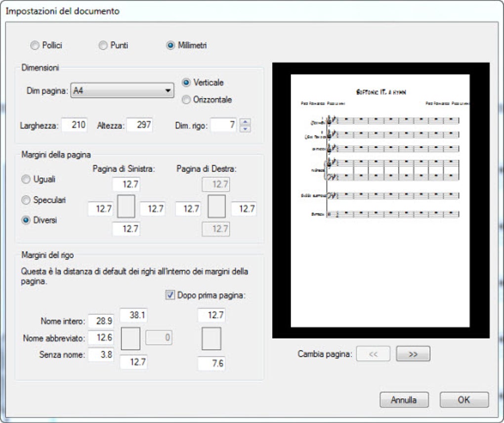
Task: Select Uguali page margins option
Action: [26, 179]
